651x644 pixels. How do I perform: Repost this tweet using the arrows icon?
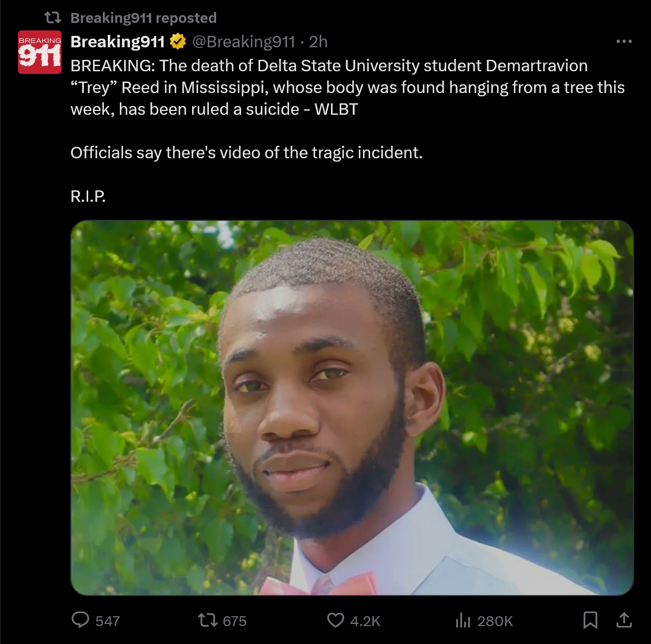(207, 621)
